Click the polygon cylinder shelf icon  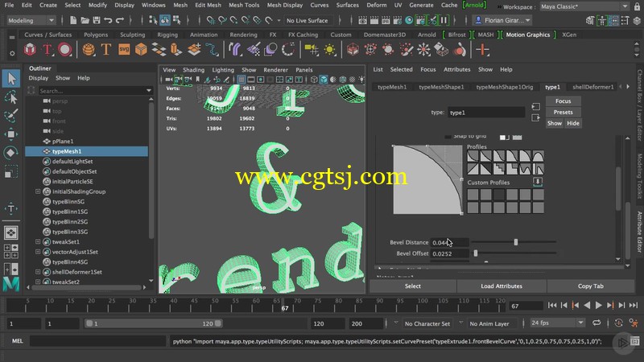pyautogui.click(x=176, y=50)
